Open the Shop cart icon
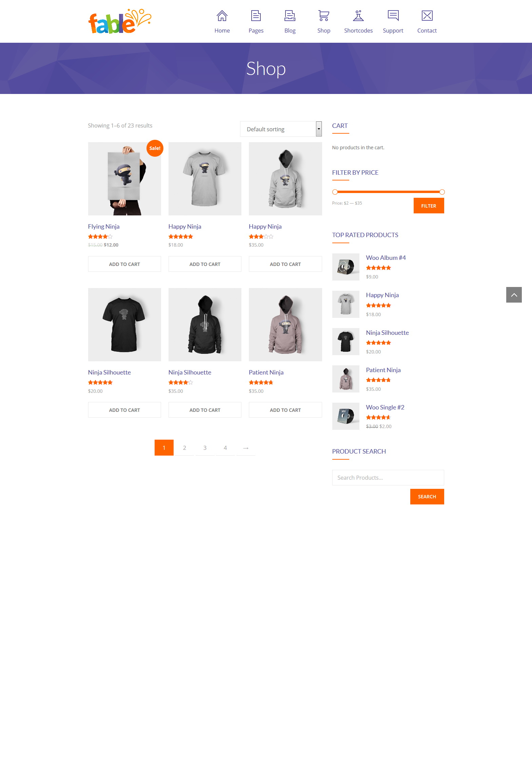The image size is (532, 767). pos(324,16)
